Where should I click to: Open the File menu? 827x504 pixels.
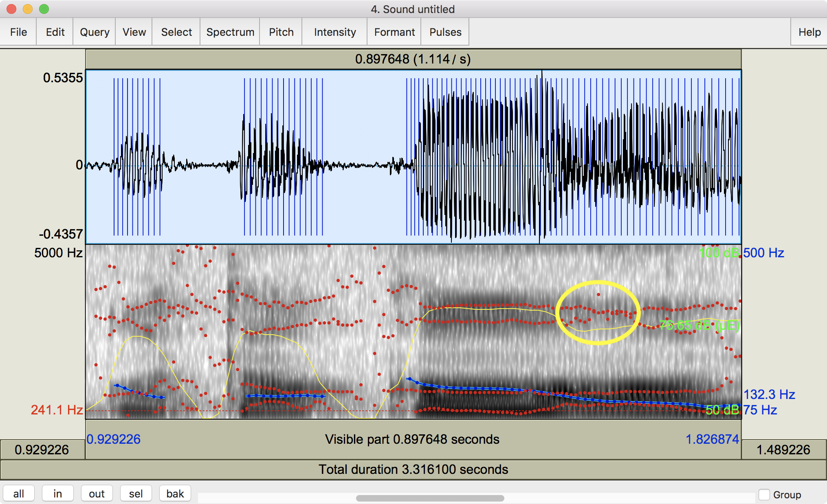pos(18,32)
